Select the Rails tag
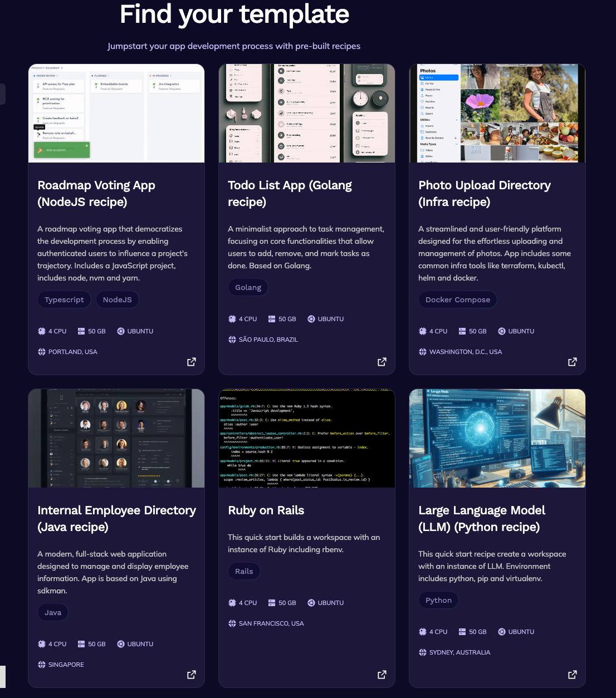Screen dimensions: 616x698 pos(244,571)
